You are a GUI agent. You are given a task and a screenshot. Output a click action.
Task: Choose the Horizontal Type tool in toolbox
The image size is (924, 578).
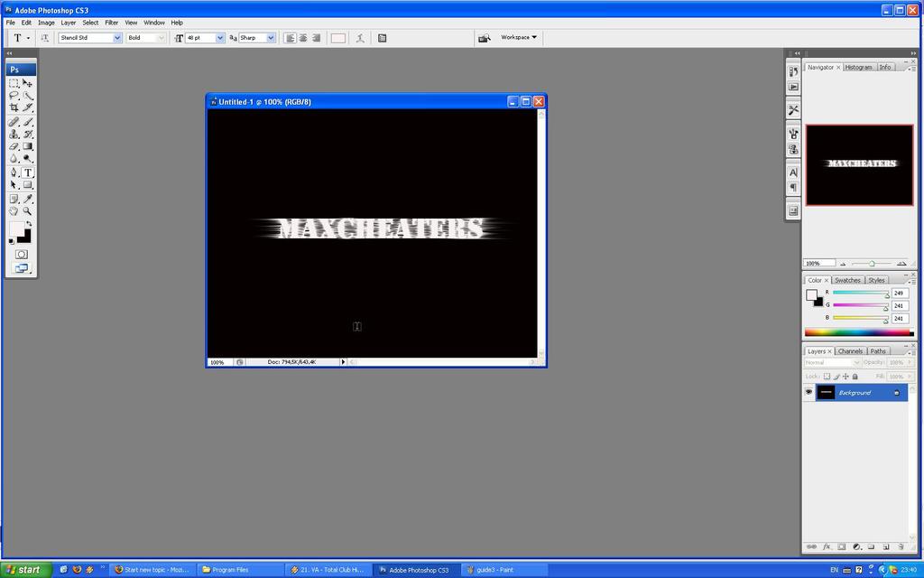coord(28,172)
